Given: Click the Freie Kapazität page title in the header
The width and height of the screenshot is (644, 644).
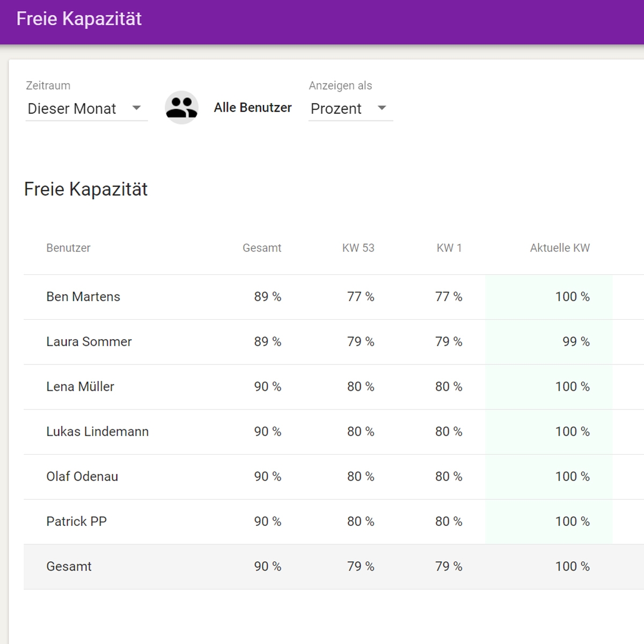Looking at the screenshot, I should [79, 19].
